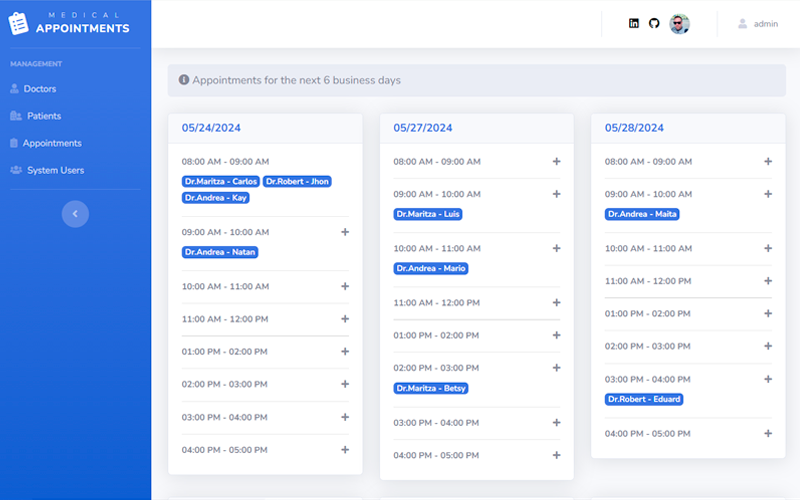Add appointment 05/28/2024 at 10:00 AM - 11:00 AM
This screenshot has width=800, height=500.
[768, 248]
